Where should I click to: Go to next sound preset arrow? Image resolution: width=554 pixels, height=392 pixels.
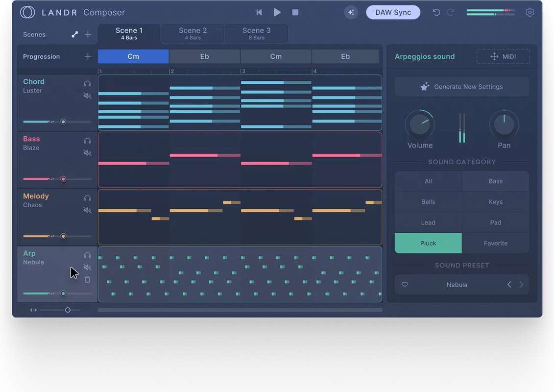521,285
